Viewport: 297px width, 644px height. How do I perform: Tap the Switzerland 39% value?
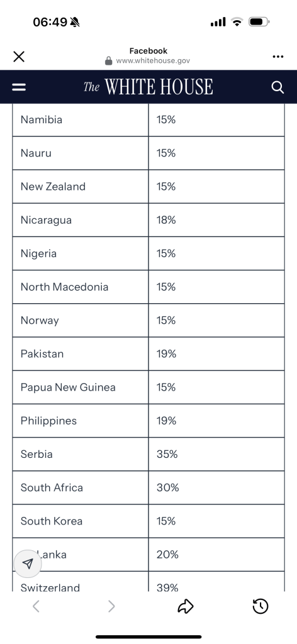[x=167, y=588]
